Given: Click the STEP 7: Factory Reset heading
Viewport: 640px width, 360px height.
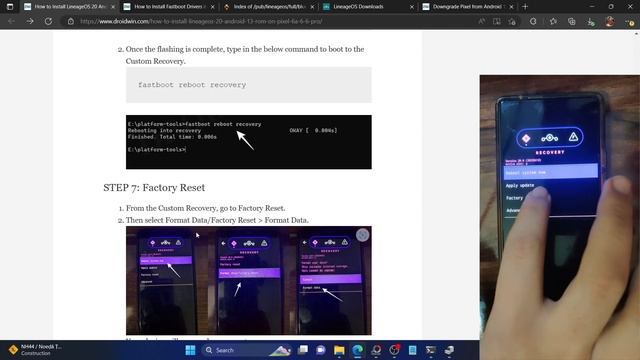Looking at the screenshot, I should tap(154, 188).
